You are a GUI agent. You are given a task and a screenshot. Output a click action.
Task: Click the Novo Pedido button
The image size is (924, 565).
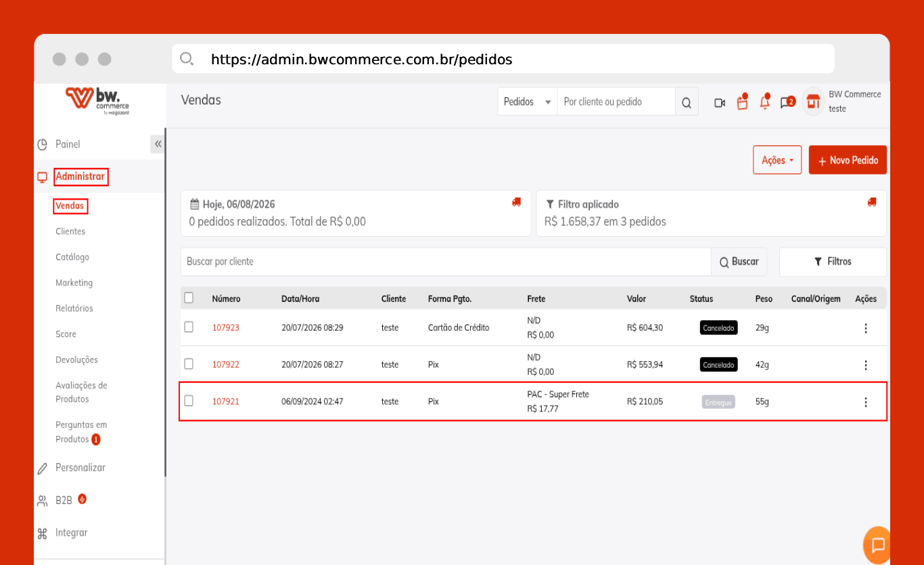click(848, 160)
